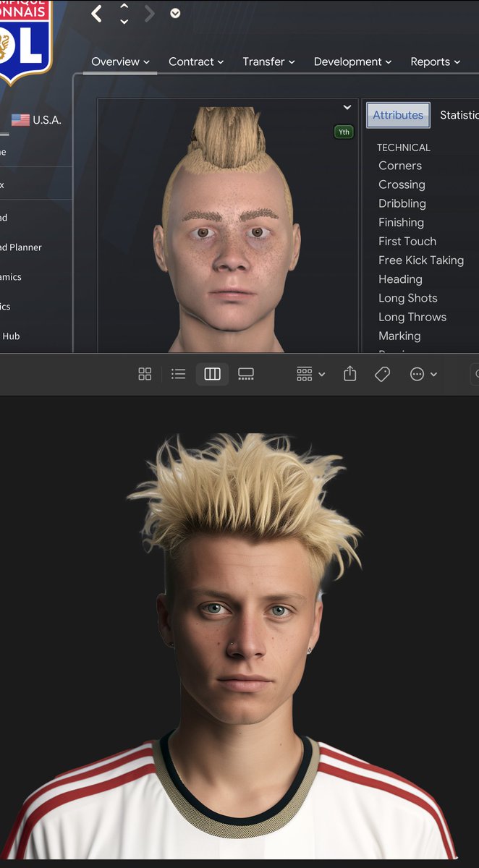479x868 pixels.
Task: Click the green Yth badge
Action: [344, 132]
